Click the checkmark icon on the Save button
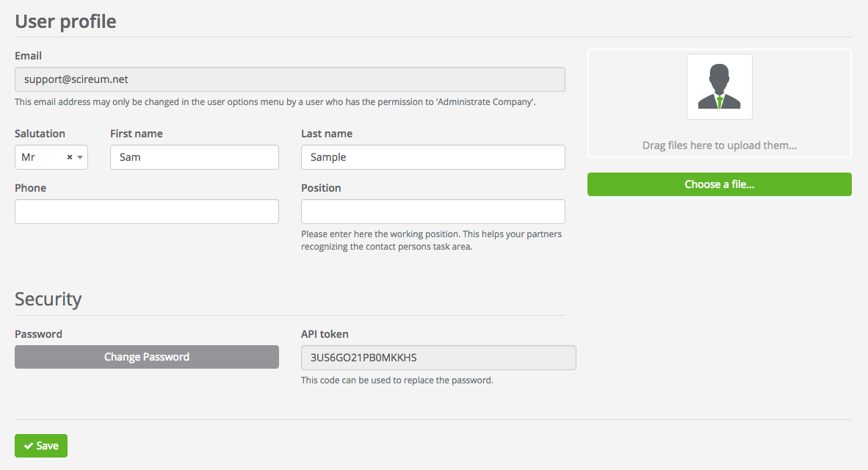Screen dimensions: 868x470 click(28, 446)
